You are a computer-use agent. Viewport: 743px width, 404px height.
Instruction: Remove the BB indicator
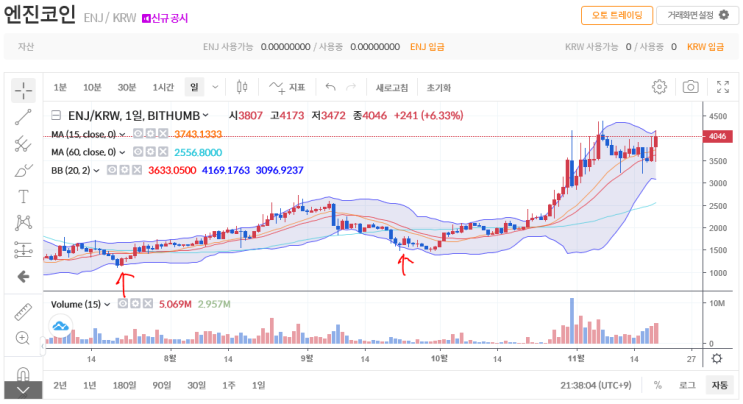137,170
